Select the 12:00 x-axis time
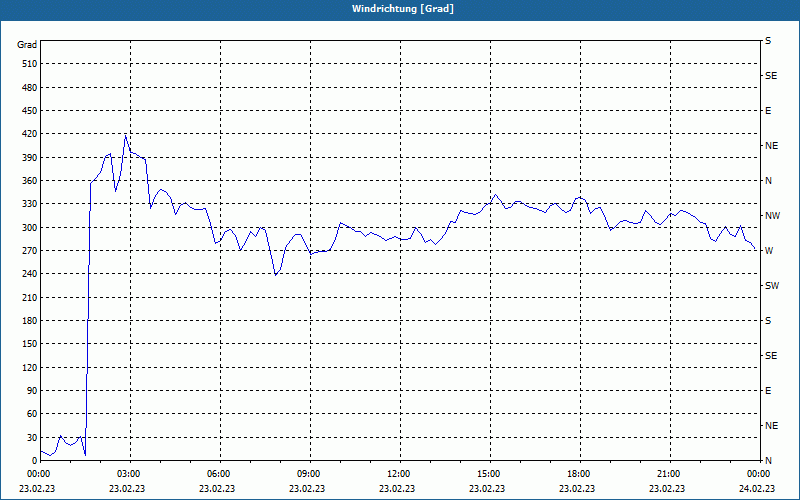 [398, 474]
